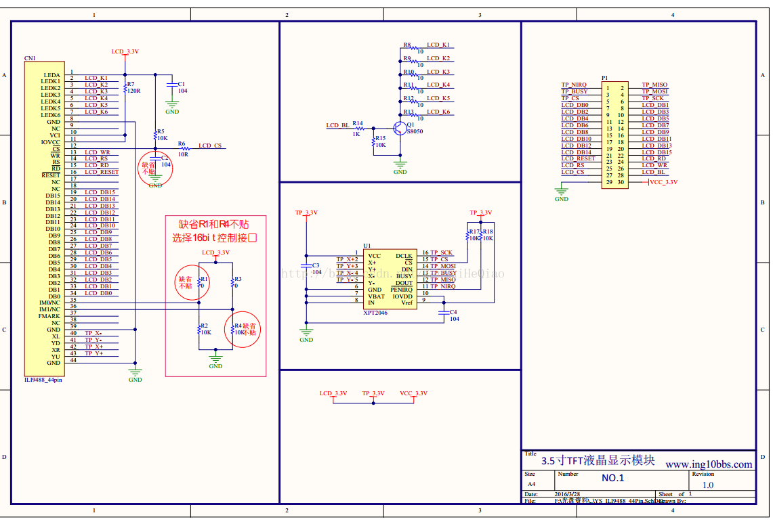Select capacitor C2 inside red circle
This screenshot has height=532, width=773.
(155, 158)
